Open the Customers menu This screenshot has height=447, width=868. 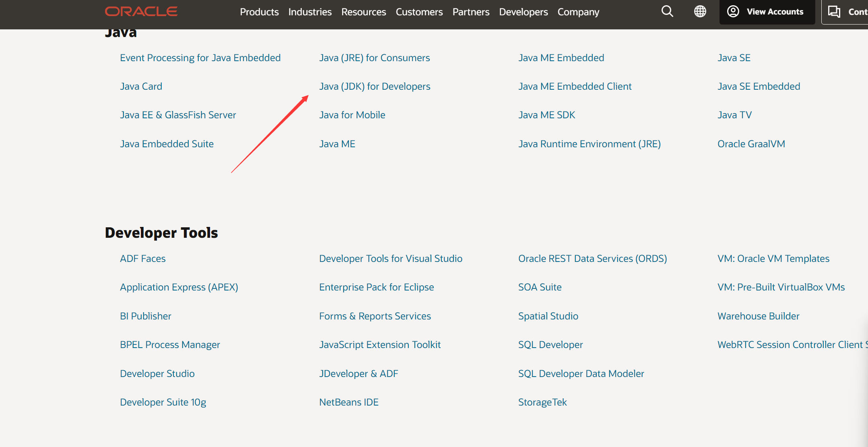pyautogui.click(x=419, y=12)
